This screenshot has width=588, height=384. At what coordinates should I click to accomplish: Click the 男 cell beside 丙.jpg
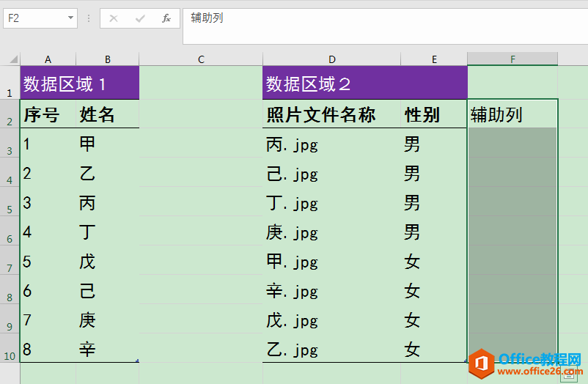pyautogui.click(x=434, y=143)
